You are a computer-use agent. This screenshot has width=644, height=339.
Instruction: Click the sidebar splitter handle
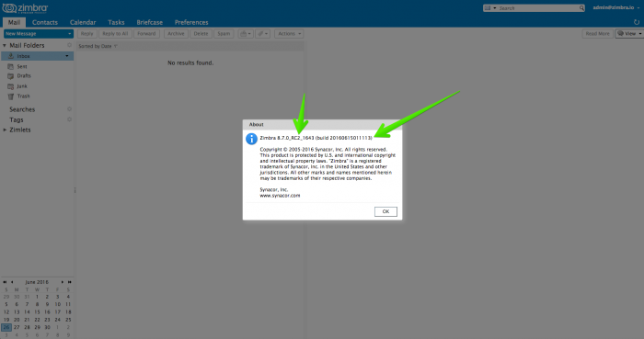(x=75, y=190)
